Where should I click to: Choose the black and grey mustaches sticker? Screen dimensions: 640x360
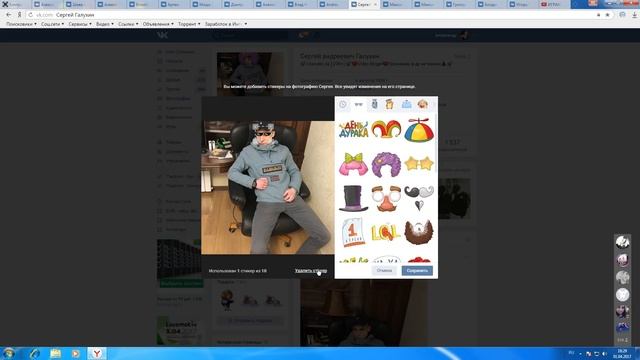(419, 198)
